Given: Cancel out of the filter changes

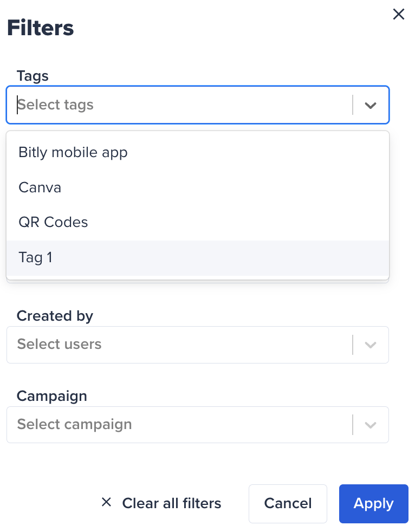Looking at the screenshot, I should tap(288, 503).
